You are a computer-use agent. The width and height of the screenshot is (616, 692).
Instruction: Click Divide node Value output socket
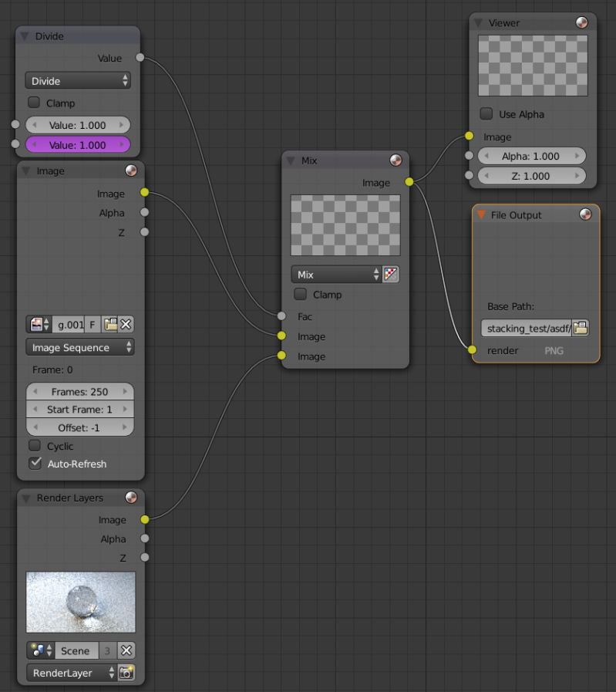[140, 57]
